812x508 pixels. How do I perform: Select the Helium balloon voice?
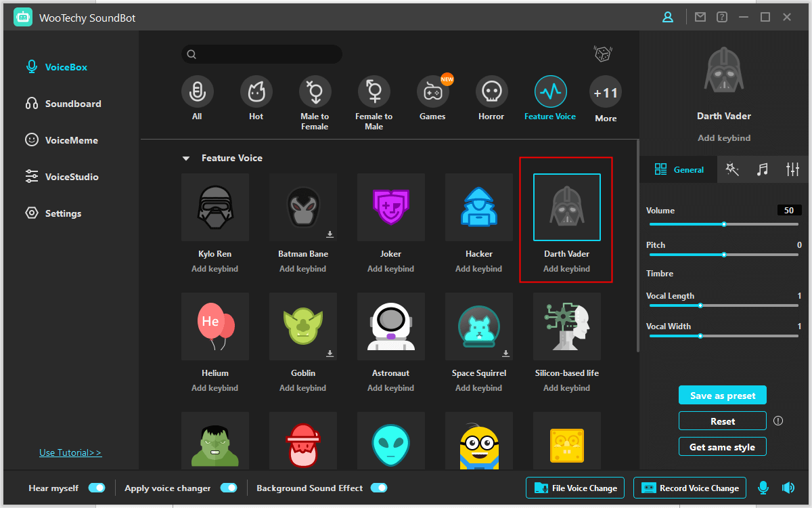click(x=215, y=326)
